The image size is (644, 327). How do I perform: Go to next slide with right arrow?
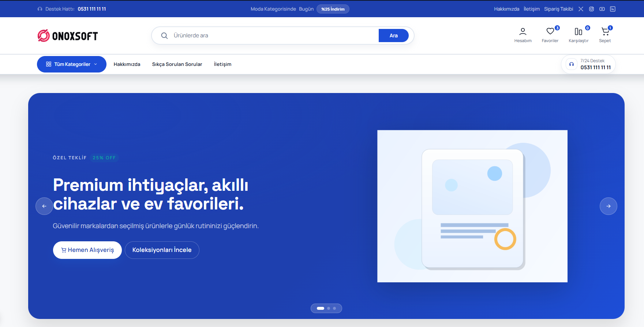(x=608, y=206)
